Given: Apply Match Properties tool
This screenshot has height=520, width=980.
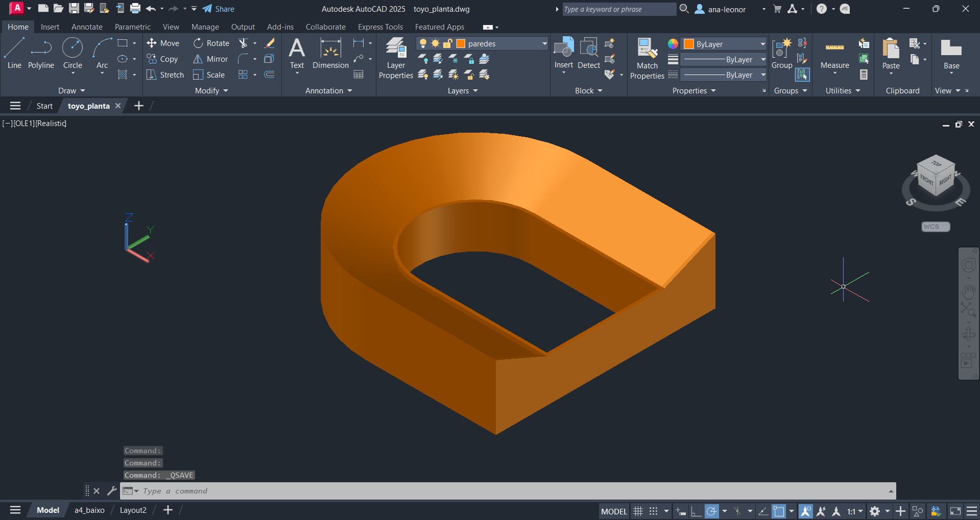Looking at the screenshot, I should pyautogui.click(x=647, y=58).
